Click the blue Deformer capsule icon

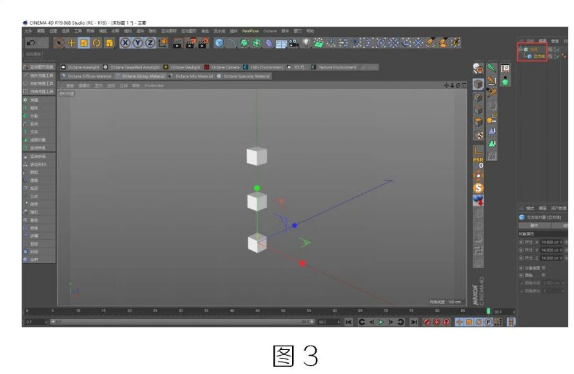tap(269, 43)
